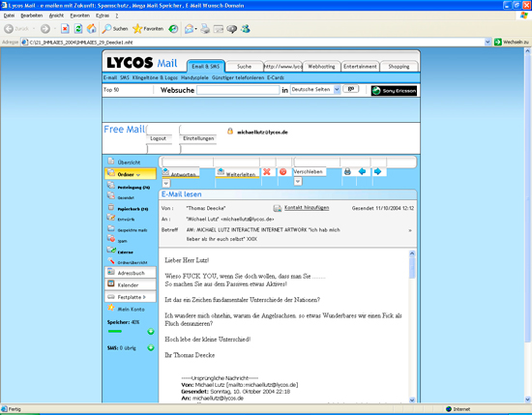The width and height of the screenshot is (532, 415).
Task: Click the Sony Ericsson banner
Action: coord(394,91)
